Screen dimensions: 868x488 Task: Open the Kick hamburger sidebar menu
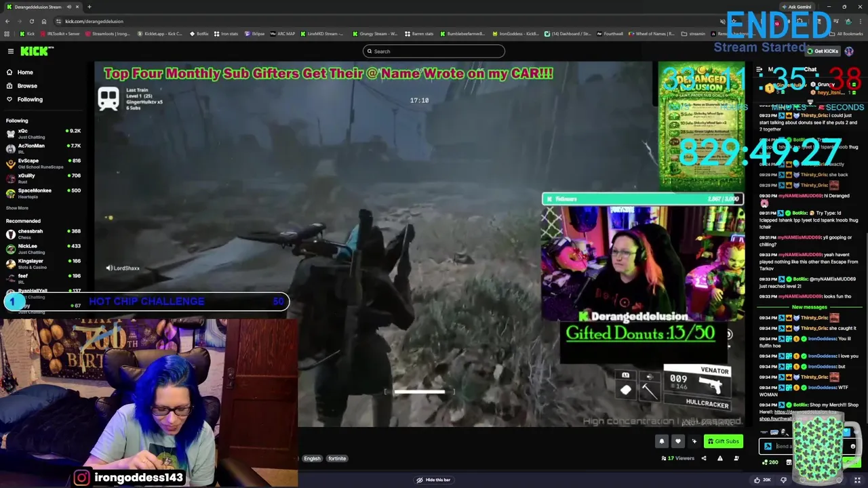click(11, 51)
